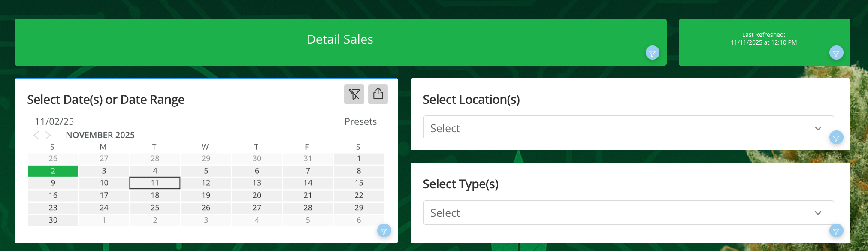Select November 26 date
Viewport: 868px width, 251px height.
(x=206, y=208)
